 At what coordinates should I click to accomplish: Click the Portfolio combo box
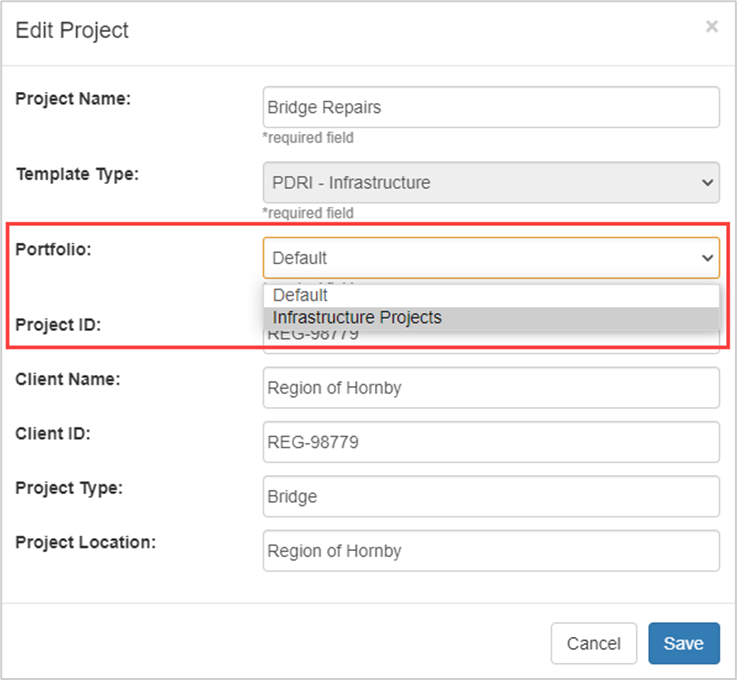pos(490,257)
